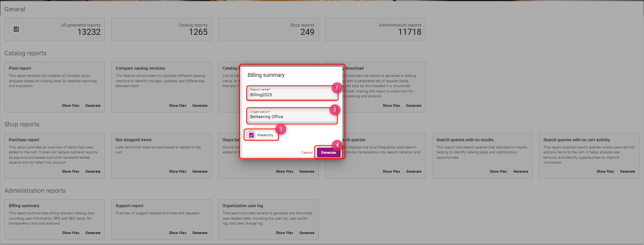Show files for Organization user log

point(284,233)
